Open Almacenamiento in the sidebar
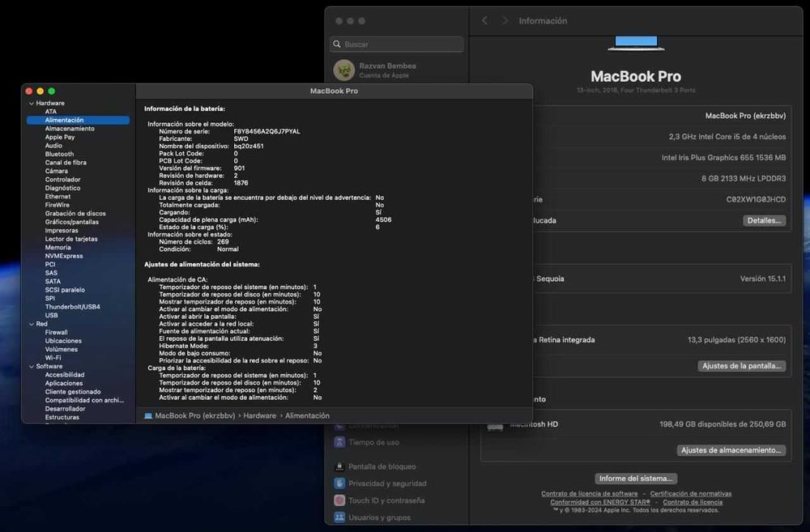 pos(70,129)
